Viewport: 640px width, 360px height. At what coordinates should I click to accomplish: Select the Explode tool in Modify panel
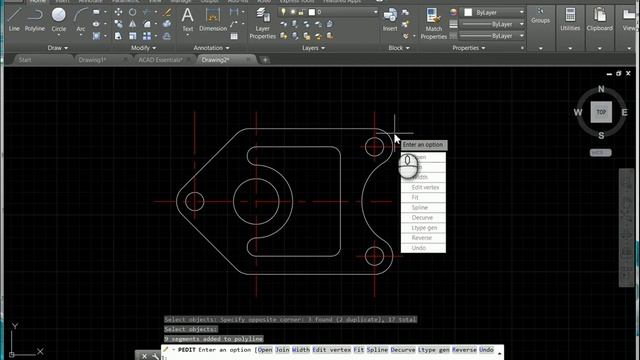click(x=167, y=24)
